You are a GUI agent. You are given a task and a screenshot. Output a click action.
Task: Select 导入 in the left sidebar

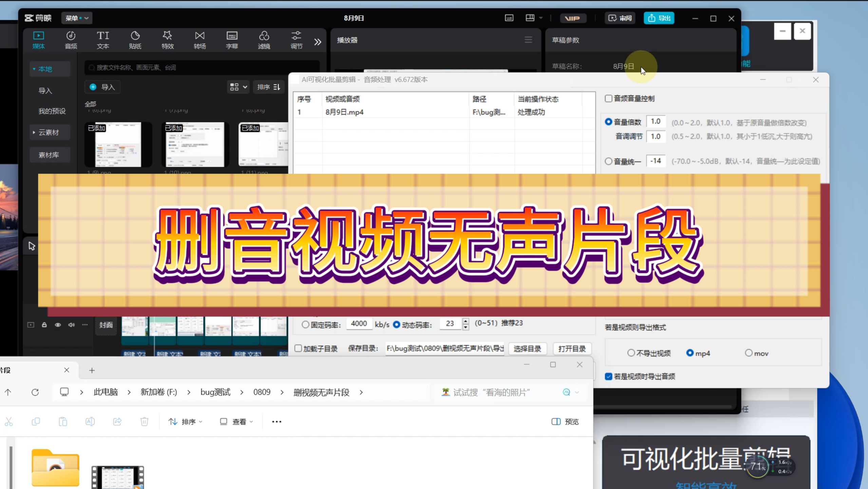[45, 91]
